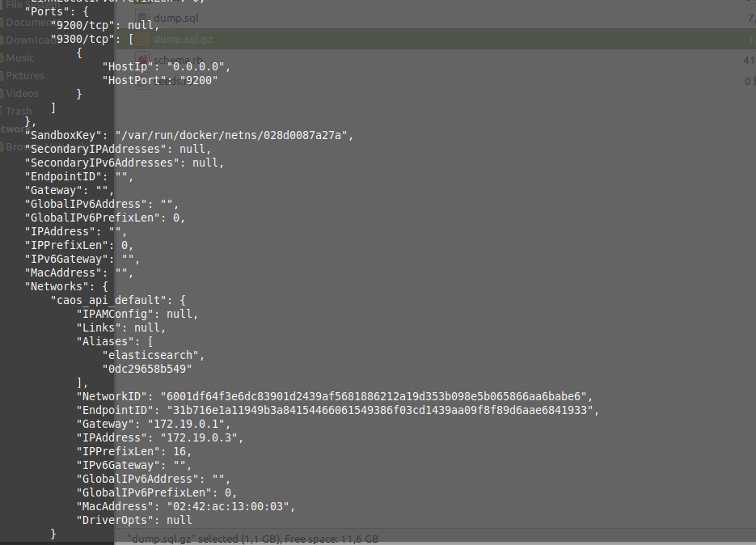Open Videos folder in file manager sidebar
This screenshot has width=756, height=545.
pyautogui.click(x=22, y=93)
